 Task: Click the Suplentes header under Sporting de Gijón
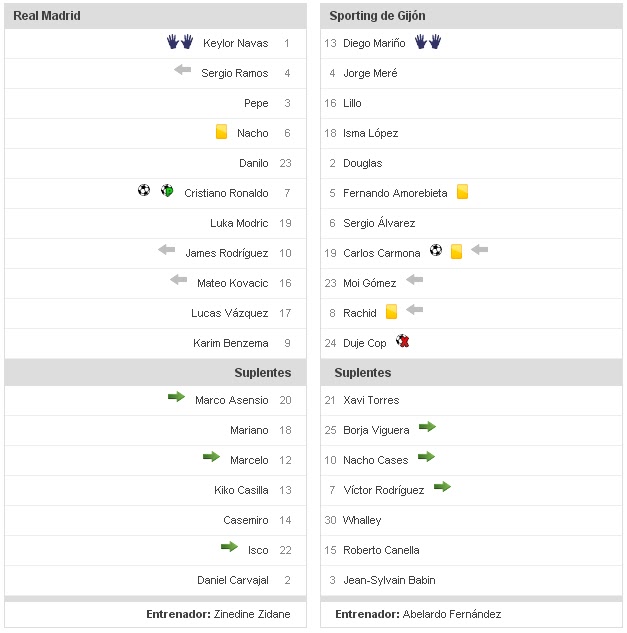pos(360,372)
